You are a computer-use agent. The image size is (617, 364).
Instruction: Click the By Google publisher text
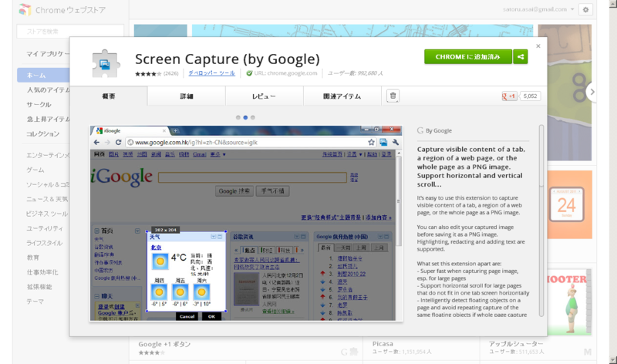click(x=438, y=130)
